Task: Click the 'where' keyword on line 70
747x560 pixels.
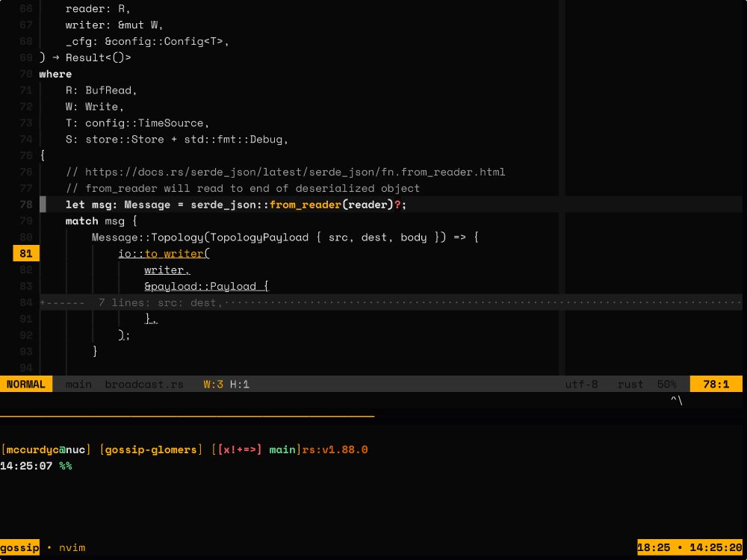Action: coord(56,74)
